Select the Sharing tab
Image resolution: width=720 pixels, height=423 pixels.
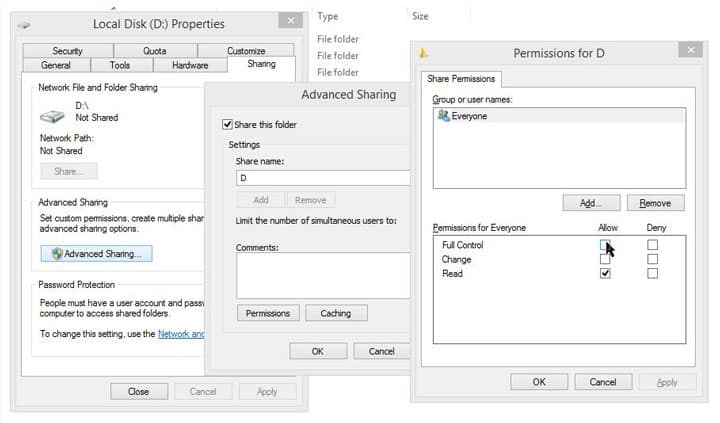click(261, 64)
